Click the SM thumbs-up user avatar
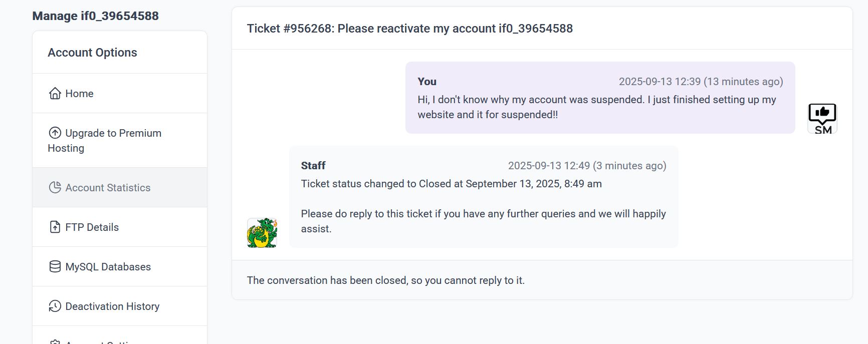 tap(822, 118)
